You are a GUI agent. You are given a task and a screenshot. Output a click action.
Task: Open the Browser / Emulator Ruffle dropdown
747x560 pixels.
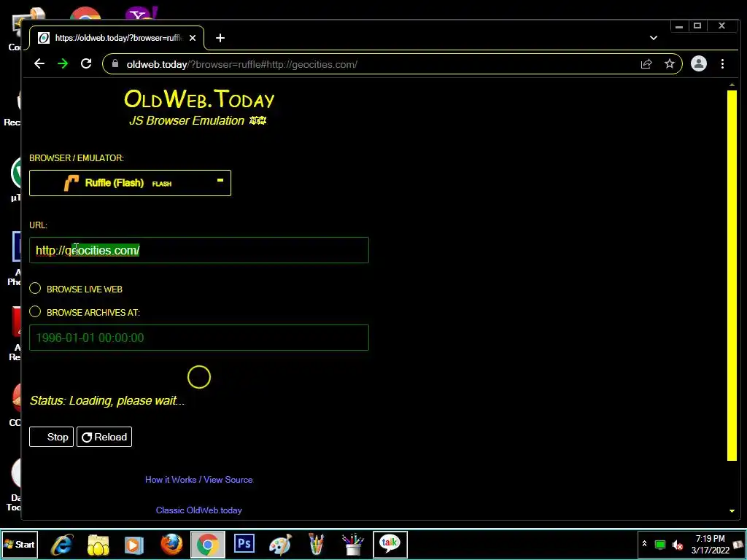coord(130,183)
